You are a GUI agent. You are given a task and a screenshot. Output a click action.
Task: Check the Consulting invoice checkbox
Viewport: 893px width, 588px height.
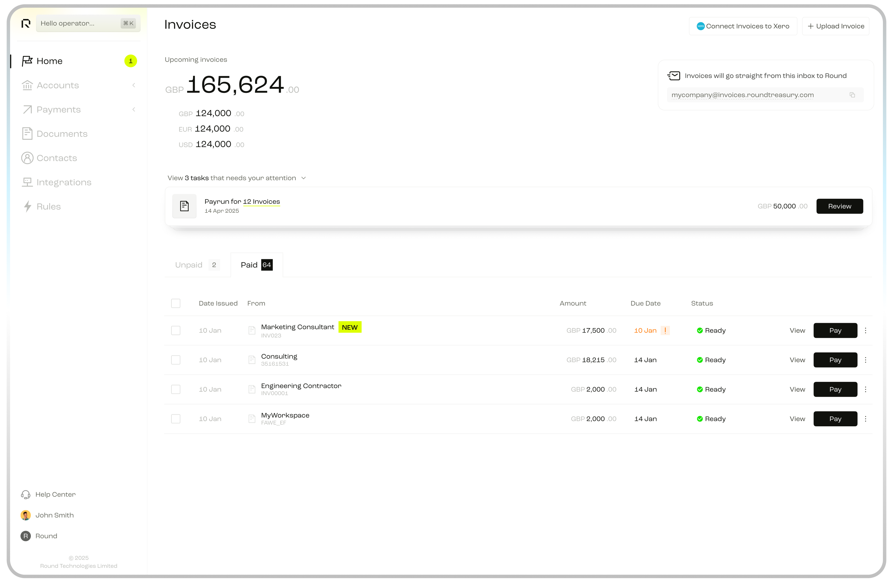176,360
